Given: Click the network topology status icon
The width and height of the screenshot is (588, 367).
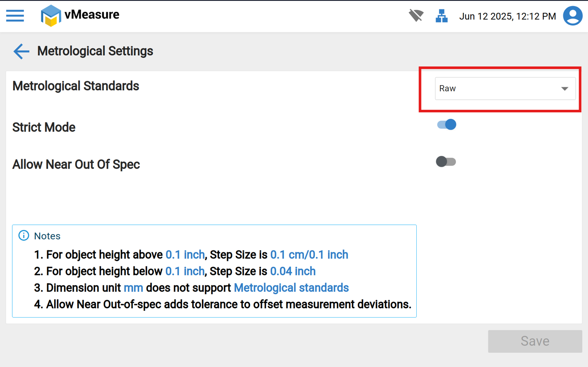Looking at the screenshot, I should click(441, 16).
